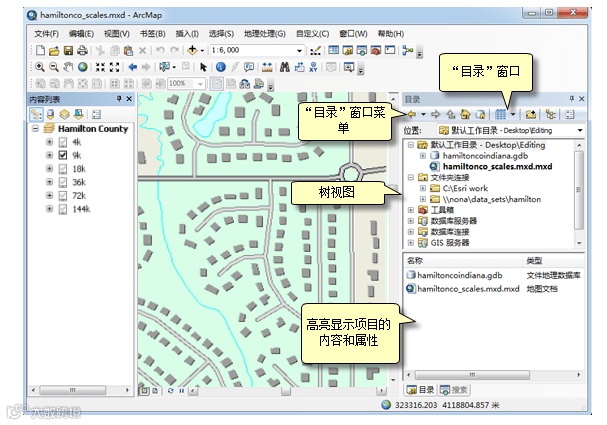Click hamiltoncoindiana.gdb in contents list
Viewport: 607px width, 425px height.
pos(460,275)
